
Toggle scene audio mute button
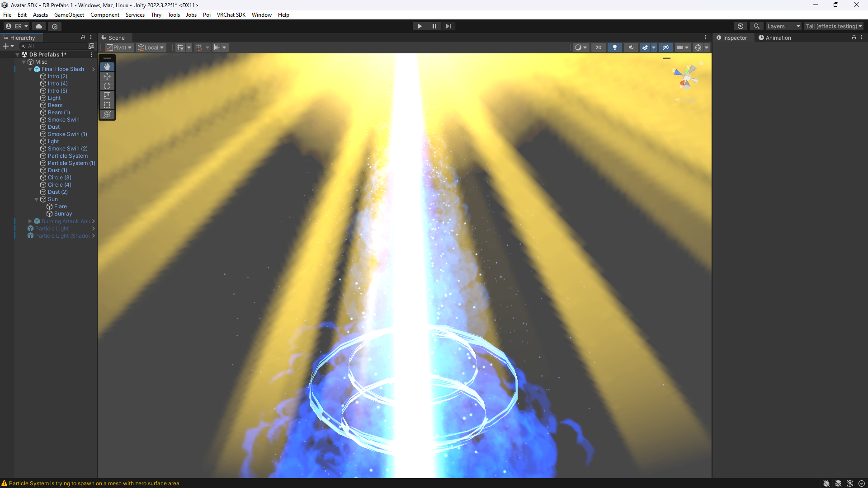(631, 47)
